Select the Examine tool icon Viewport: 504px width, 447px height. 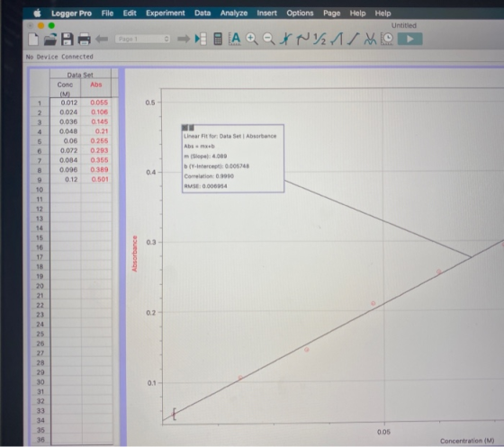(x=285, y=40)
